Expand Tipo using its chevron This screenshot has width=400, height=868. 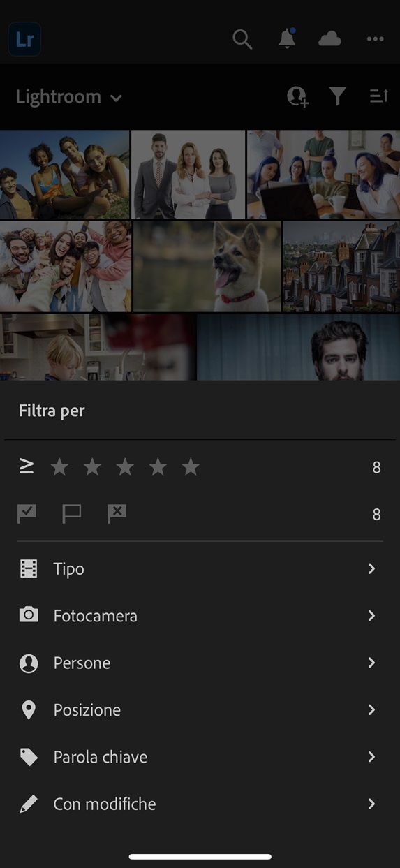371,569
